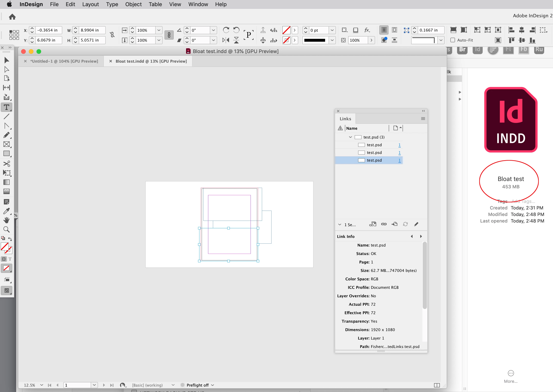553x392 pixels.
Task: Click the Go To Link icon
Action: coord(394,224)
